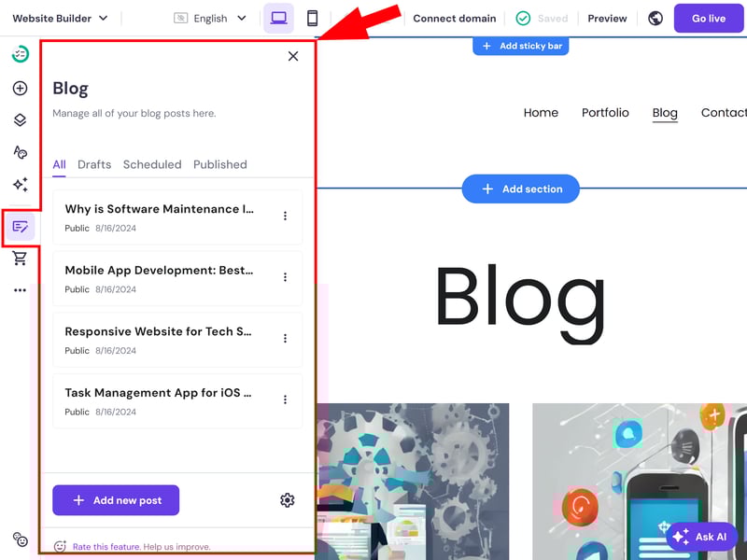
Task: Click the Add new post button
Action: click(x=116, y=500)
